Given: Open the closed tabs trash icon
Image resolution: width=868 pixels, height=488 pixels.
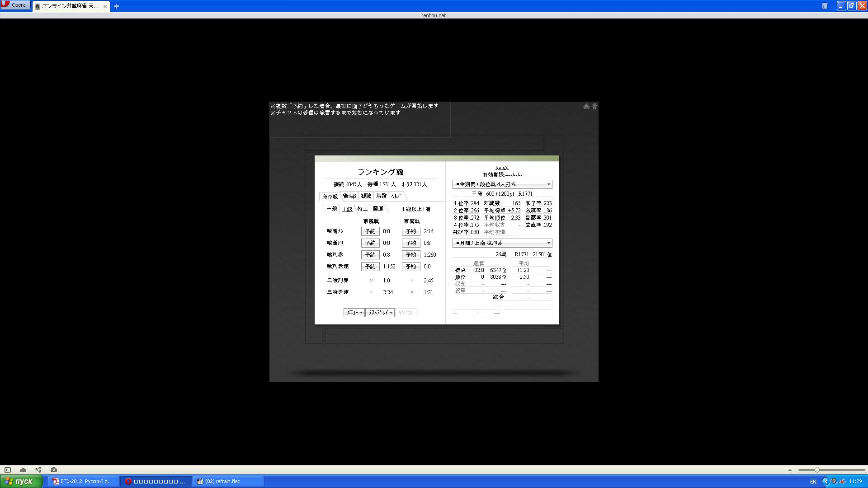Looking at the screenshot, I should [825, 6].
